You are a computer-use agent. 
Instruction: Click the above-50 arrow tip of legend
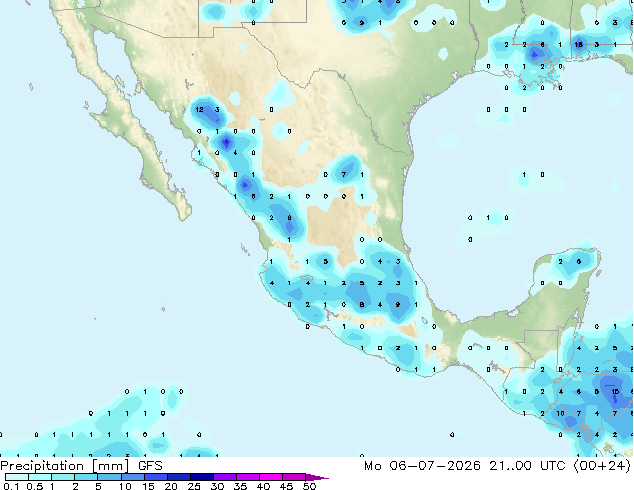pyautogui.click(x=317, y=477)
